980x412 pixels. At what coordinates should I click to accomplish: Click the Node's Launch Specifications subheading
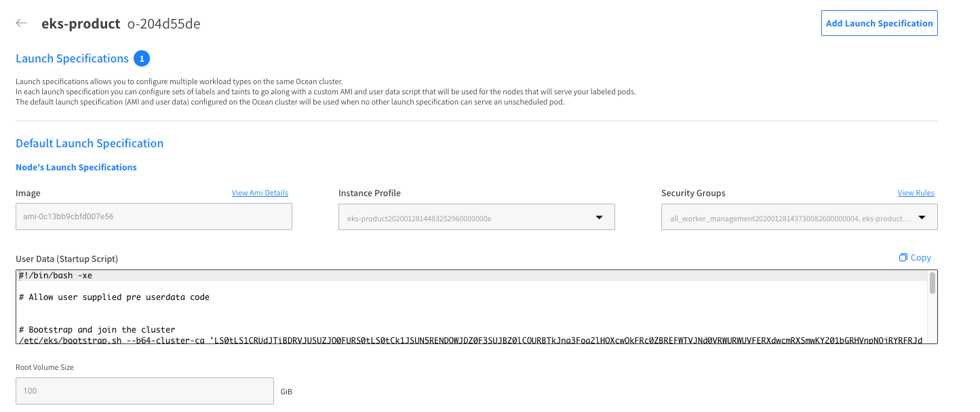[x=76, y=168]
